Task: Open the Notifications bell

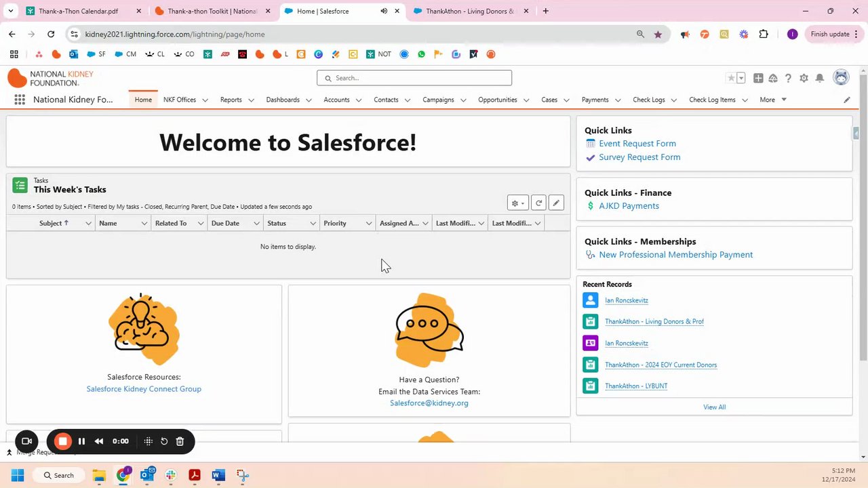Action: coord(819,79)
